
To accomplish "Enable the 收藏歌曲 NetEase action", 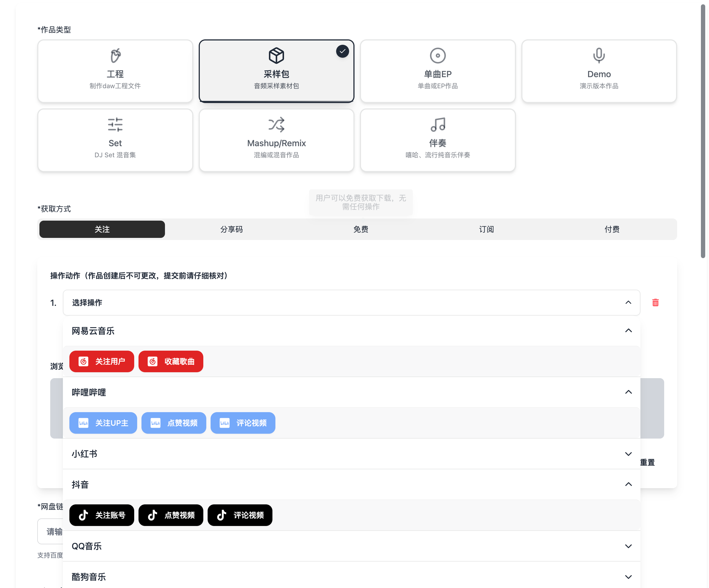I will [x=170, y=361].
